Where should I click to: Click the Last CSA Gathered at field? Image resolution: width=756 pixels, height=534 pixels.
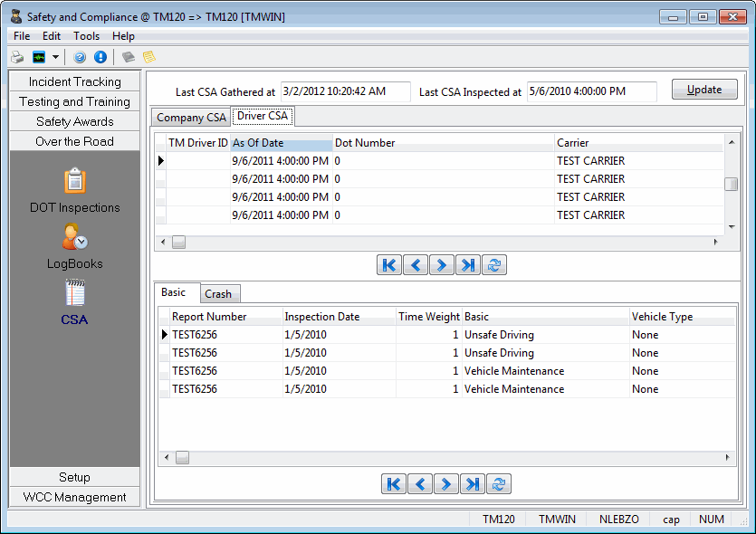click(x=345, y=91)
